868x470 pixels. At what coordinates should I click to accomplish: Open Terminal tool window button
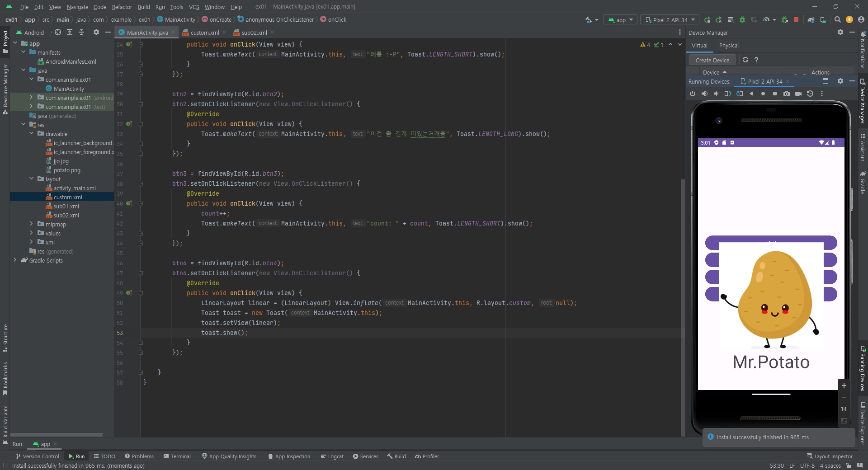pyautogui.click(x=177, y=456)
